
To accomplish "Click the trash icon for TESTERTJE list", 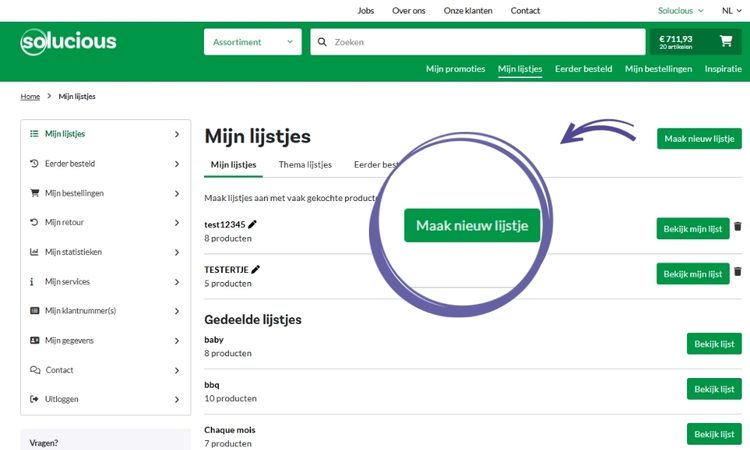I will [x=737, y=271].
